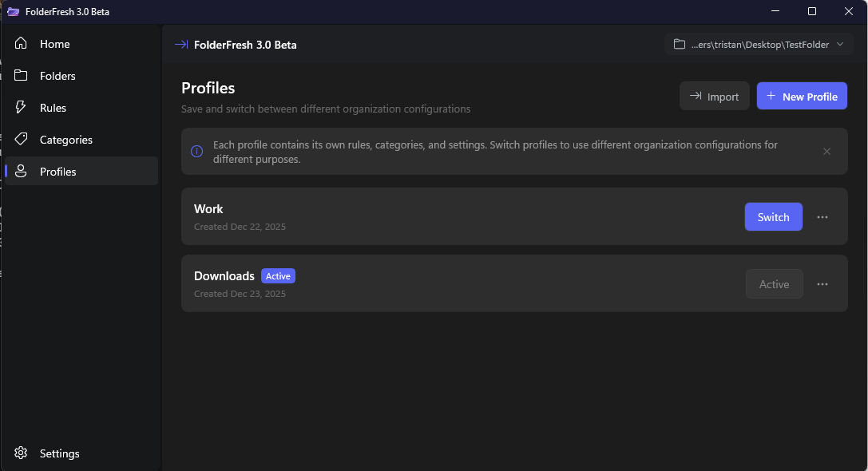The height and width of the screenshot is (471, 868).
Task: Click the Folders folder icon
Action: point(21,75)
